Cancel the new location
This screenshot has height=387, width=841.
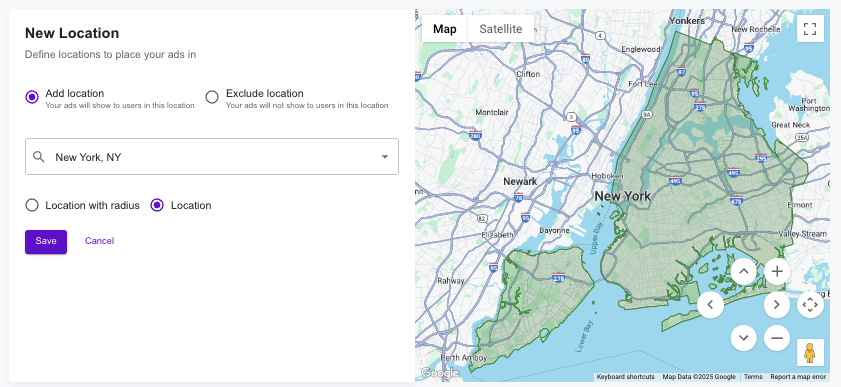(x=99, y=241)
